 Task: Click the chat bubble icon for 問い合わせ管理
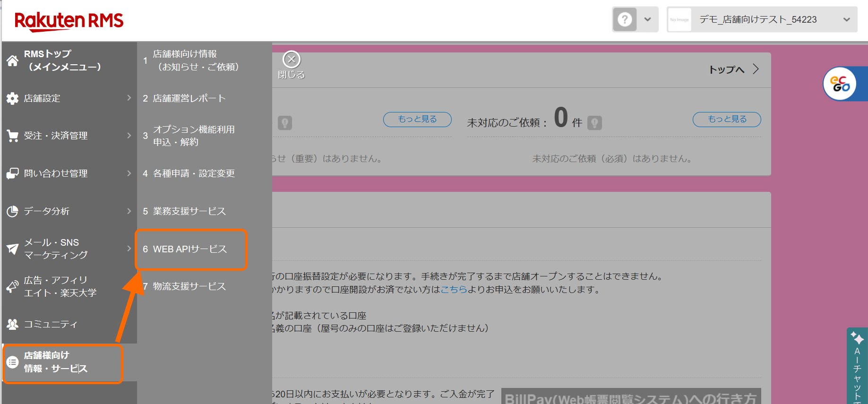point(12,173)
